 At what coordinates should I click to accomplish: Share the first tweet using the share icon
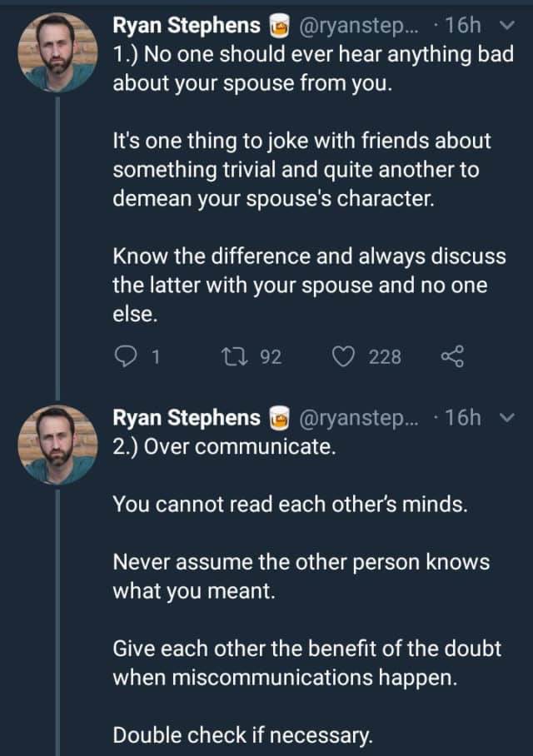(450, 357)
